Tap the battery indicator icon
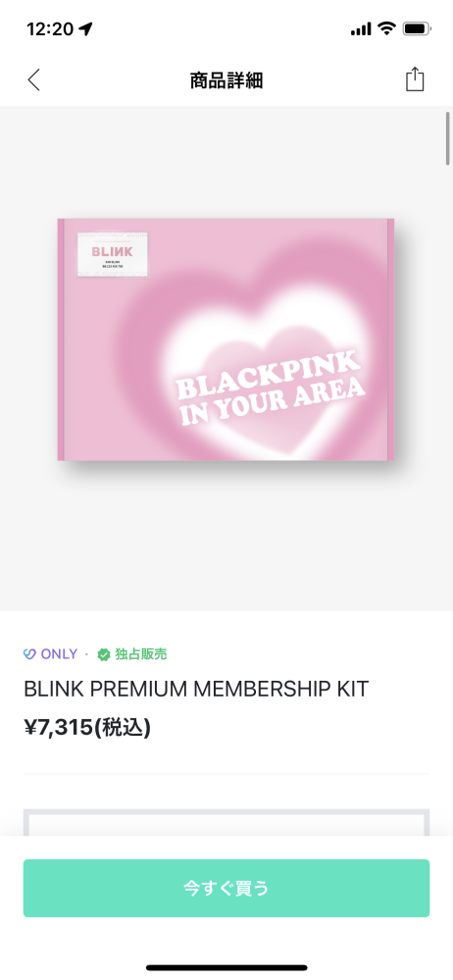 417,28
